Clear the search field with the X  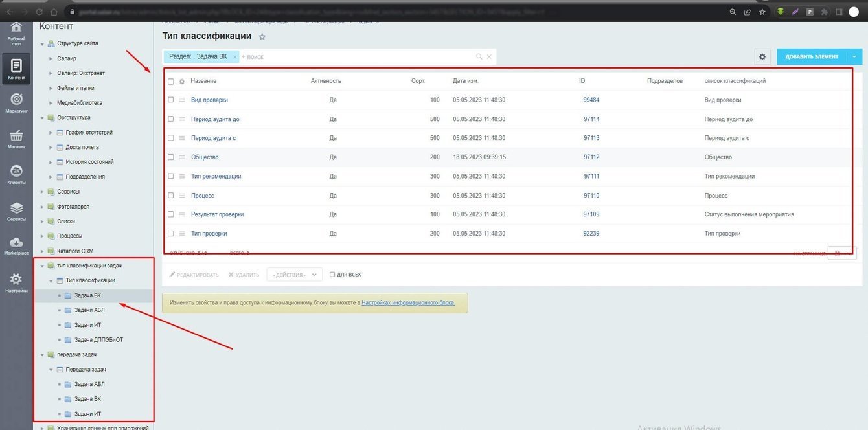coord(489,57)
